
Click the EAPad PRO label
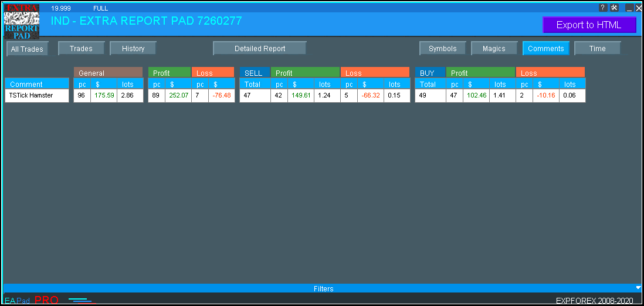(32, 300)
